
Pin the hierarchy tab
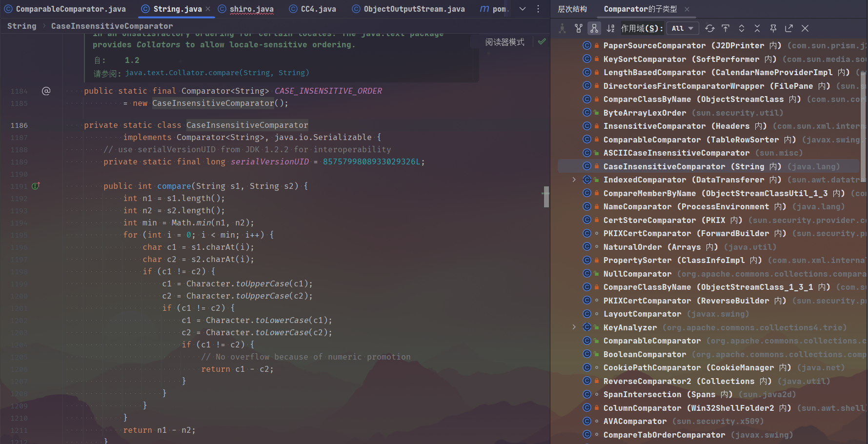(773, 28)
